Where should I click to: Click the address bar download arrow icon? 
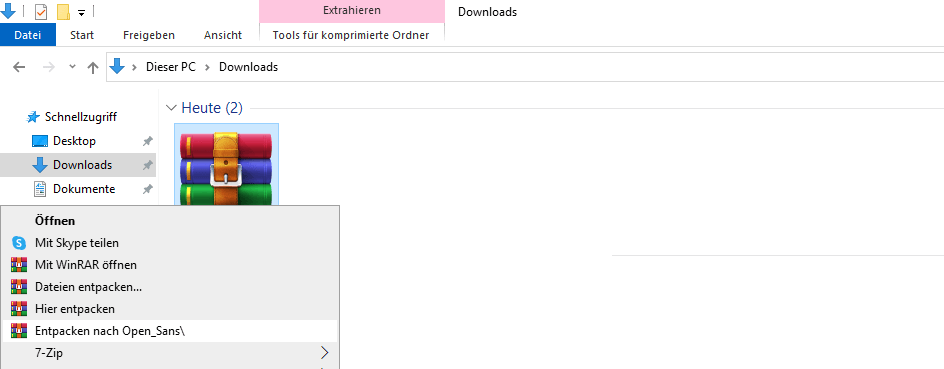117,66
